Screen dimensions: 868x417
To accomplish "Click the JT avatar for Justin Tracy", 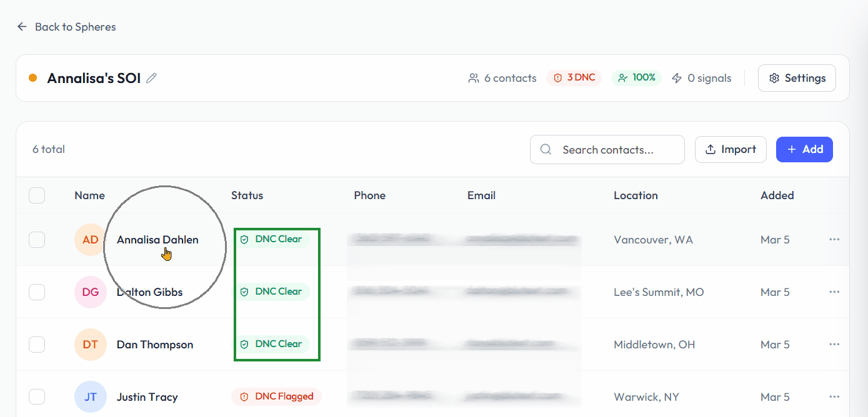I will point(90,397).
